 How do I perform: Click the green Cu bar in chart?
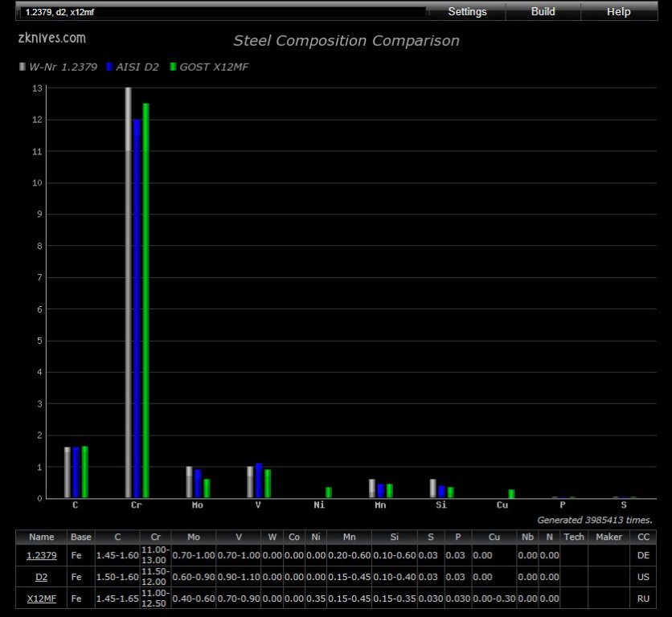510,493
